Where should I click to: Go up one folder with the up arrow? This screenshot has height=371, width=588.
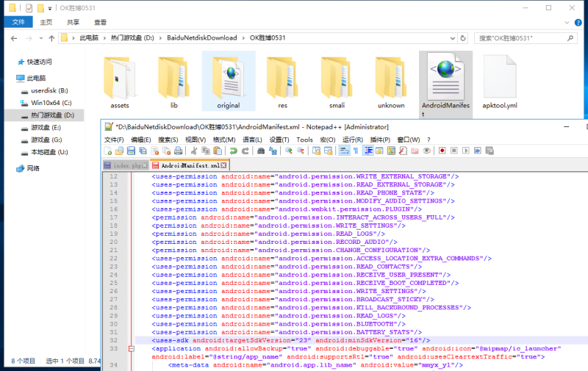click(x=51, y=38)
